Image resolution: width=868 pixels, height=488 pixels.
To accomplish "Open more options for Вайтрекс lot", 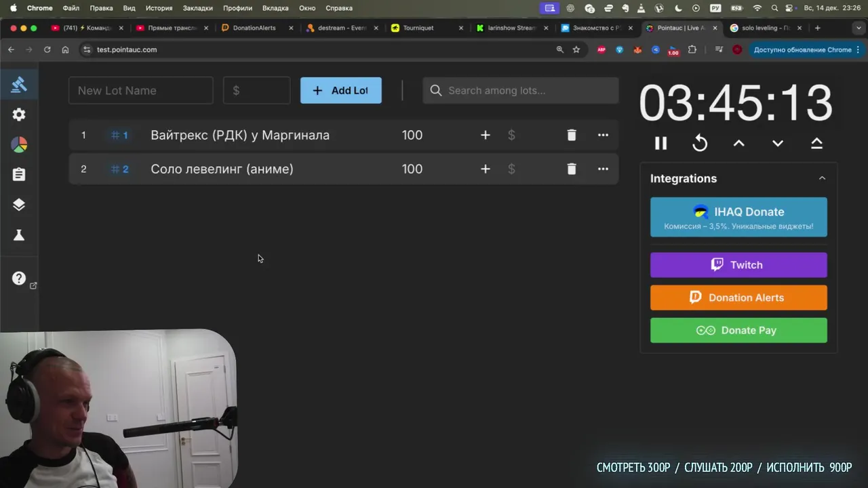I will [603, 135].
